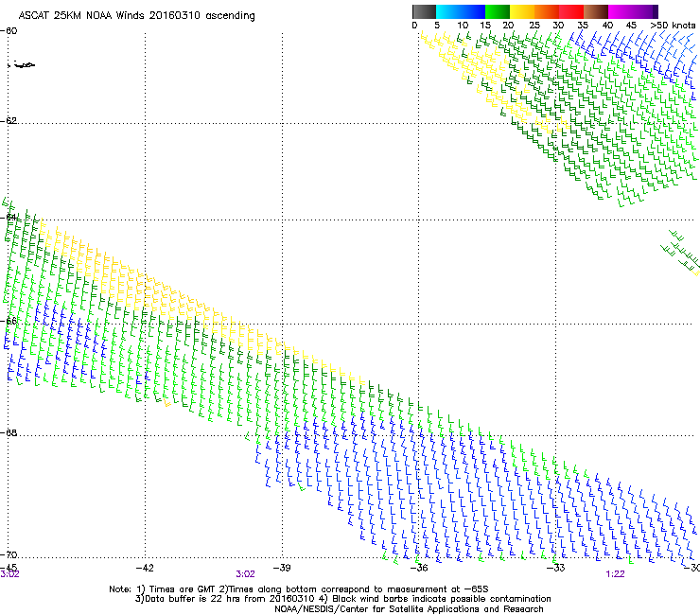Click legend label '40' knots

pyautogui.click(x=607, y=26)
